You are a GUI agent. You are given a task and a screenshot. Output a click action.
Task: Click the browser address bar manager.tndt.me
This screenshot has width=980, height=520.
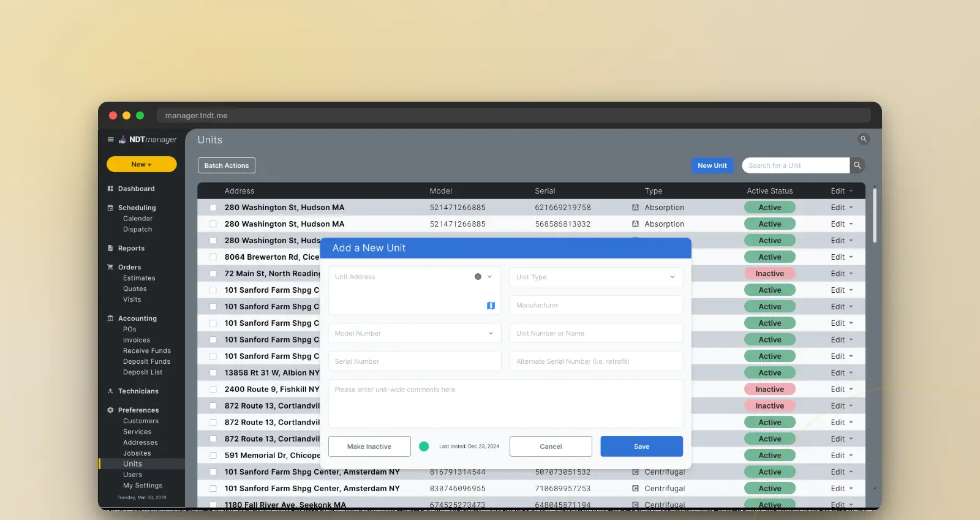[x=513, y=115]
